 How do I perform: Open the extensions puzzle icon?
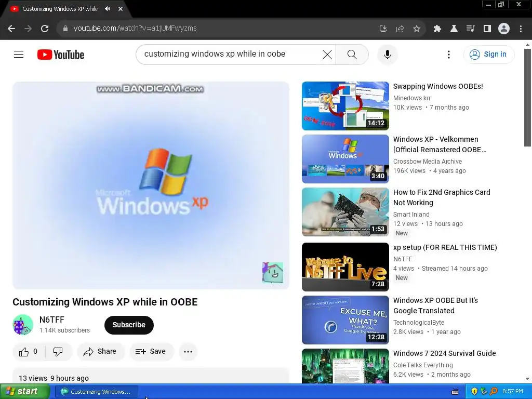(x=437, y=29)
